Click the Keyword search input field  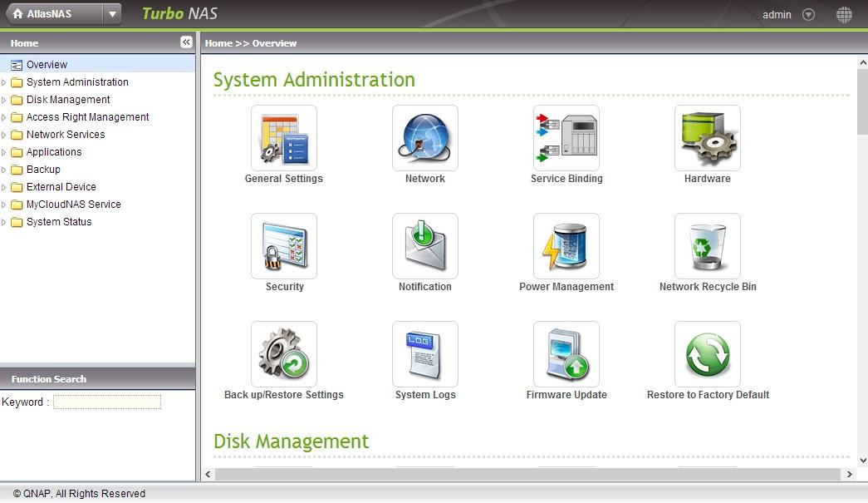pos(107,402)
